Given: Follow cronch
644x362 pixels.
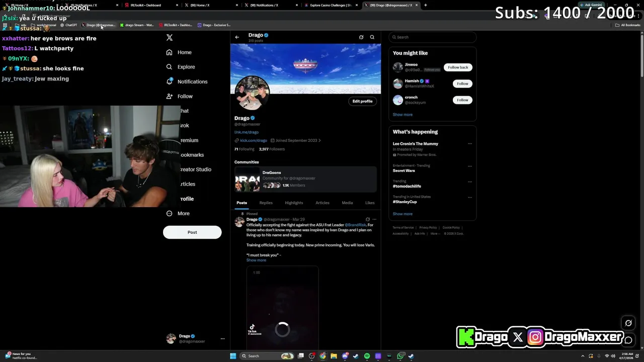Looking at the screenshot, I should [462, 100].
